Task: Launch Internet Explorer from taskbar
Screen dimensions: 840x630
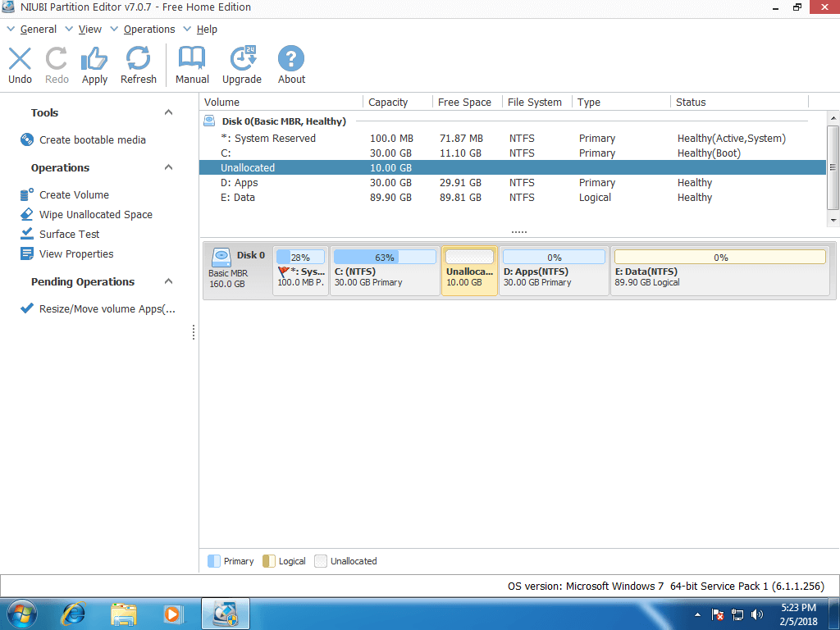Action: pyautogui.click(x=73, y=614)
